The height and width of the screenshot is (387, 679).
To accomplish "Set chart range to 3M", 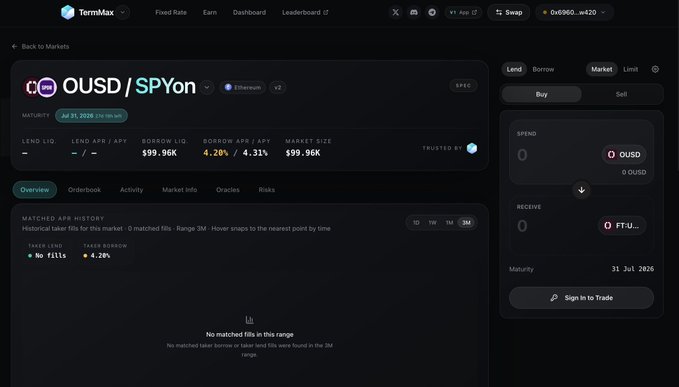I will [466, 223].
